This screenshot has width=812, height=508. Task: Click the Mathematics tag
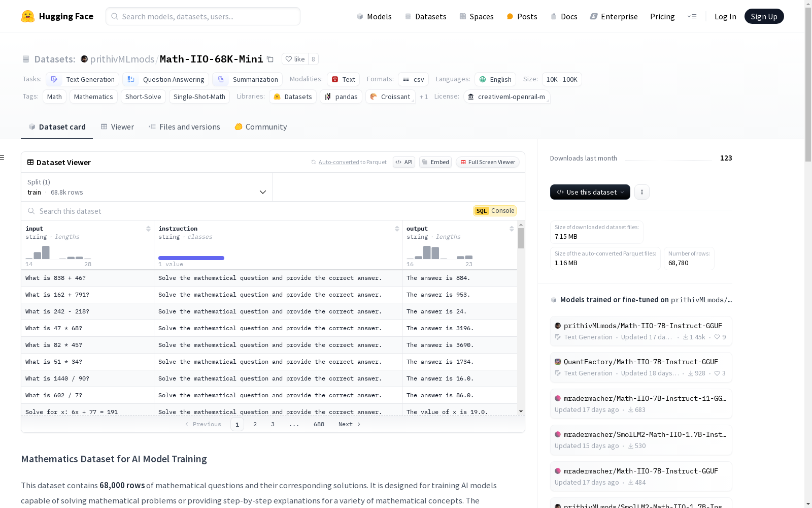93,97
